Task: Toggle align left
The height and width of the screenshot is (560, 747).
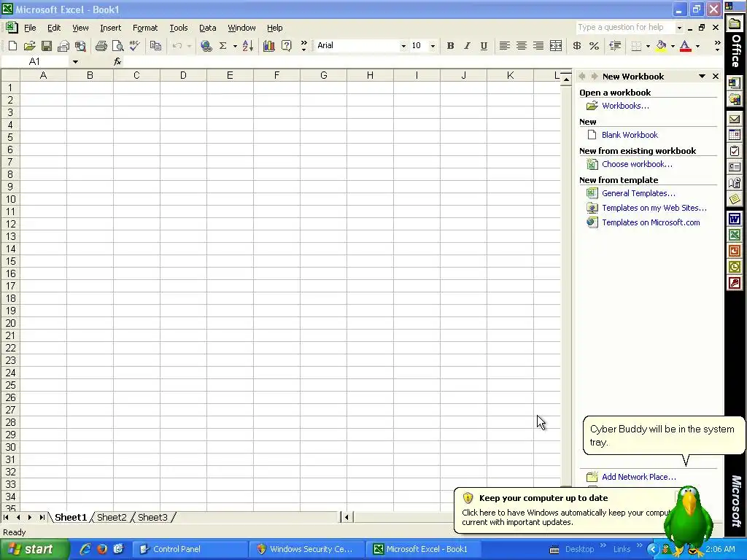Action: [505, 46]
